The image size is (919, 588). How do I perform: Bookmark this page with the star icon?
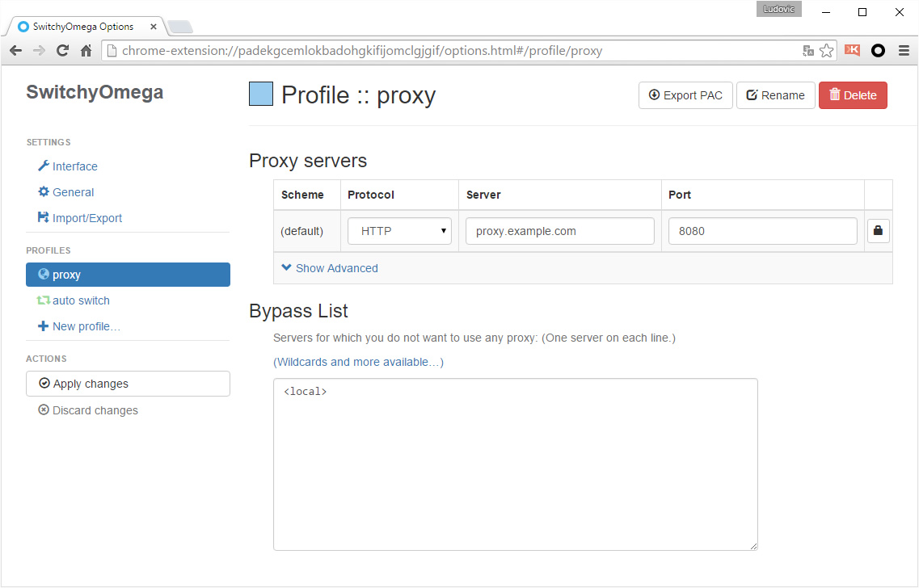click(826, 51)
